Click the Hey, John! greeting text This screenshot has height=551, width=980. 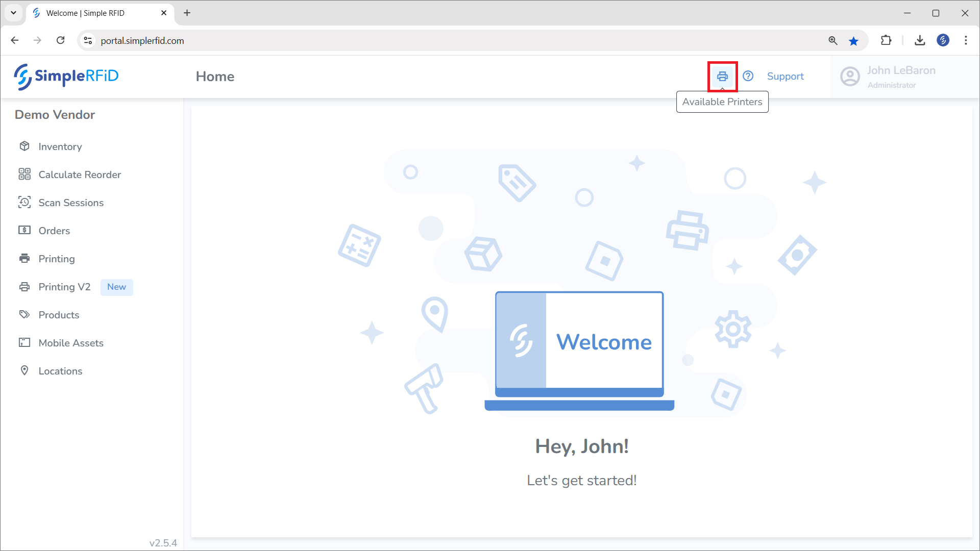[x=582, y=446]
